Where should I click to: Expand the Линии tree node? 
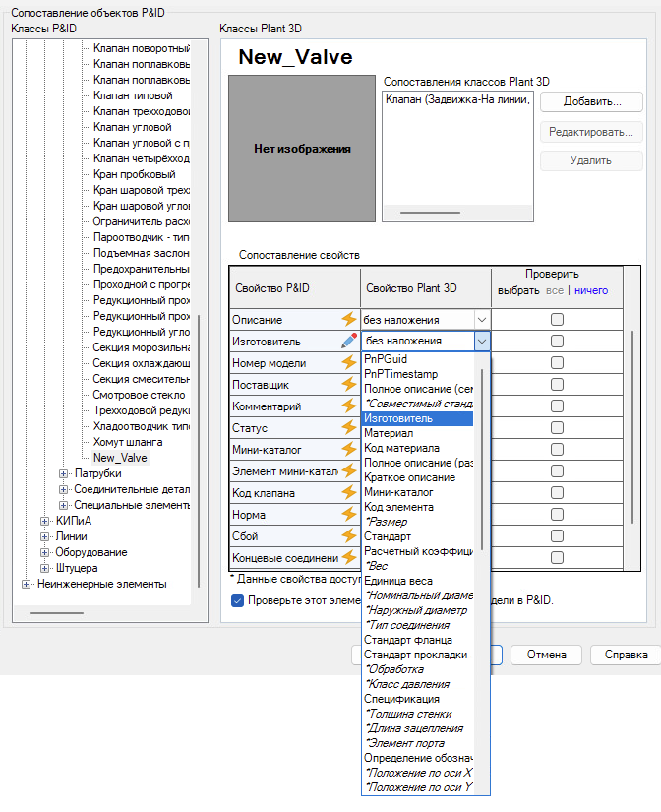[44, 536]
